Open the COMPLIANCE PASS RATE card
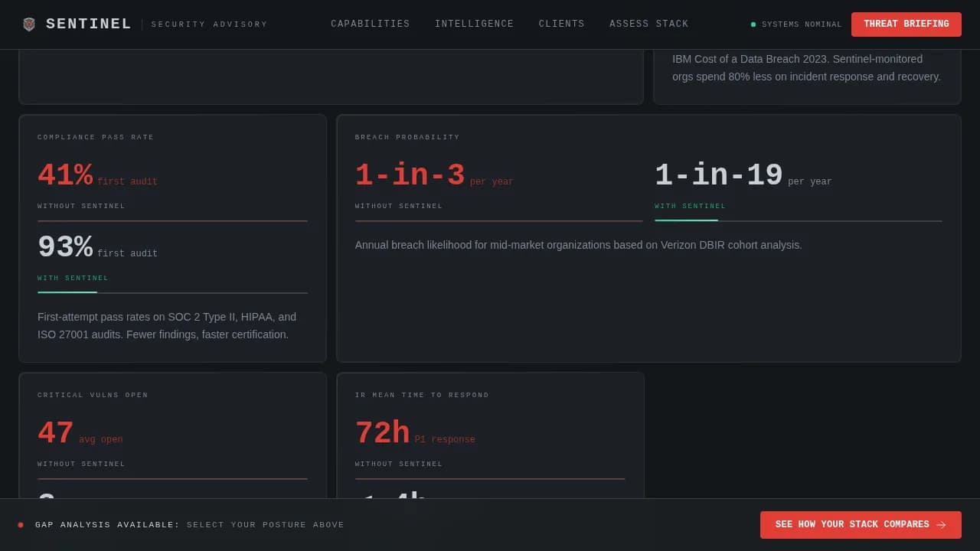Viewport: 980px width, 551px height. (x=172, y=237)
